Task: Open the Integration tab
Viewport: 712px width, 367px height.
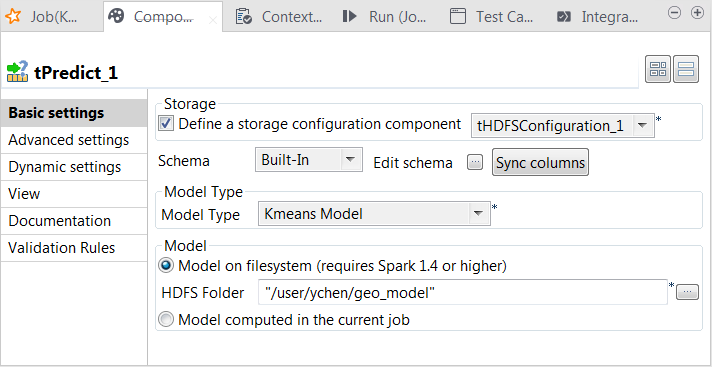Action: (598, 17)
